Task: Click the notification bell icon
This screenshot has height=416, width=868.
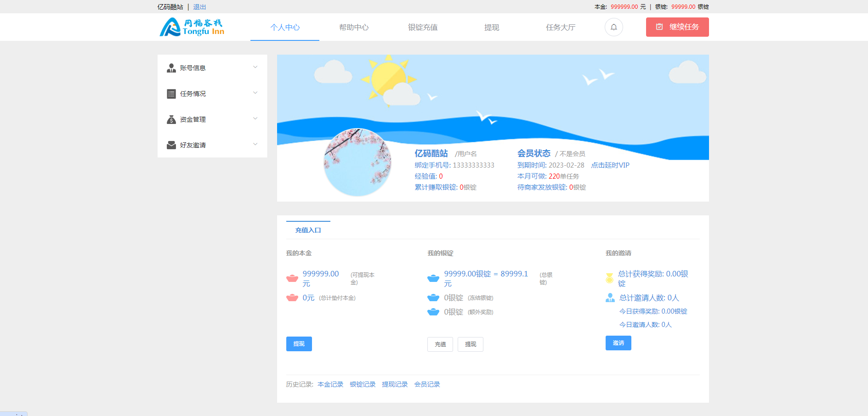Action: point(613,27)
